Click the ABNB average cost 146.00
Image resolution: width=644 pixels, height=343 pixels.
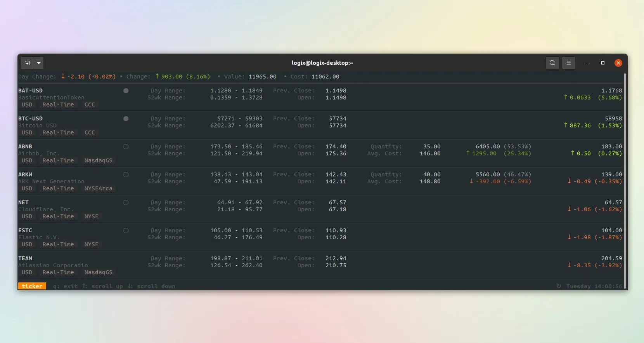coord(430,154)
